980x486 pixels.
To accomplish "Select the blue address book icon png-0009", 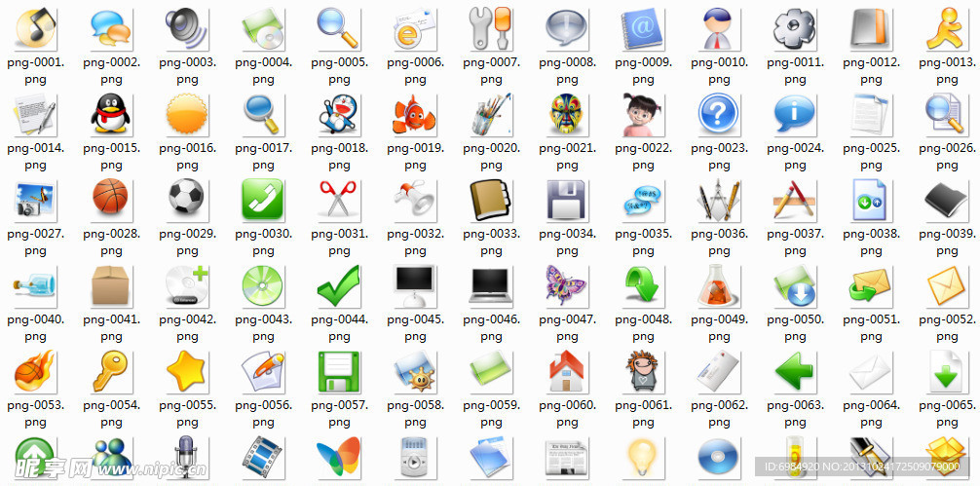I will pyautogui.click(x=643, y=29).
